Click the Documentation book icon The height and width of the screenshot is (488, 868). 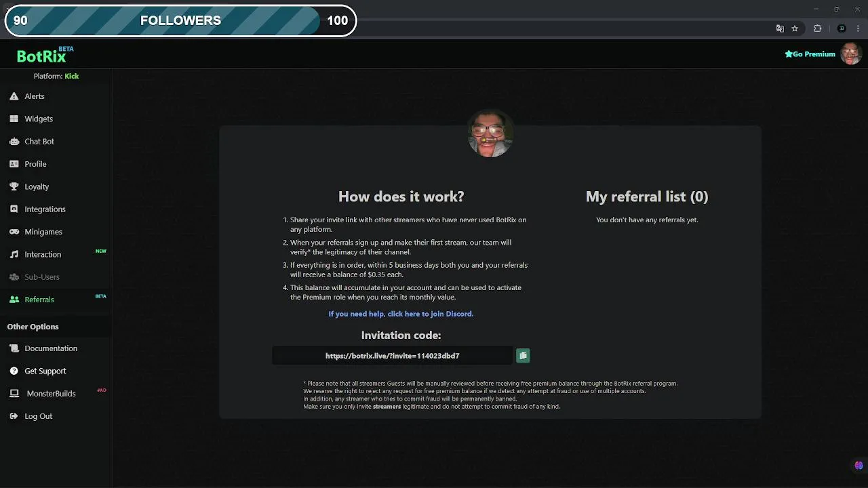click(14, 348)
